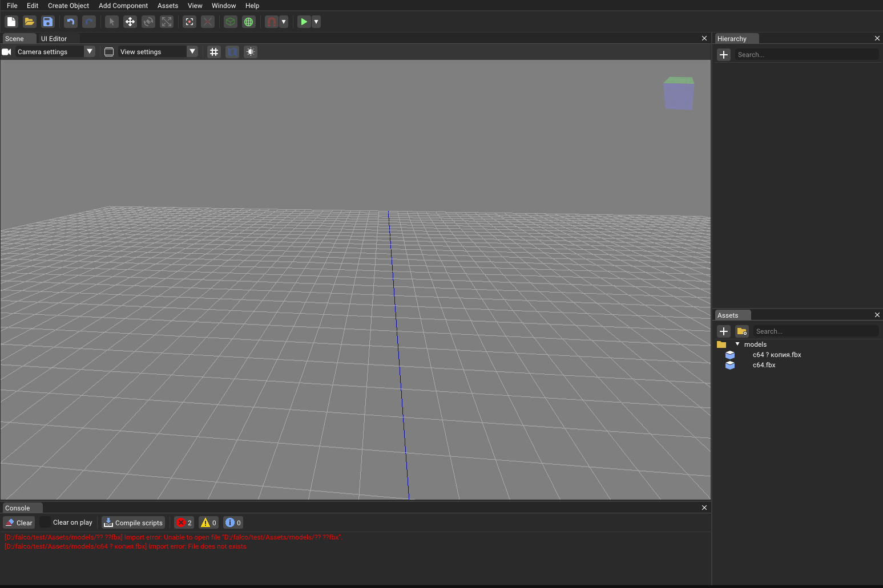Pick the Scale tool with diagonal arrows
This screenshot has width=883, height=588.
point(167,22)
